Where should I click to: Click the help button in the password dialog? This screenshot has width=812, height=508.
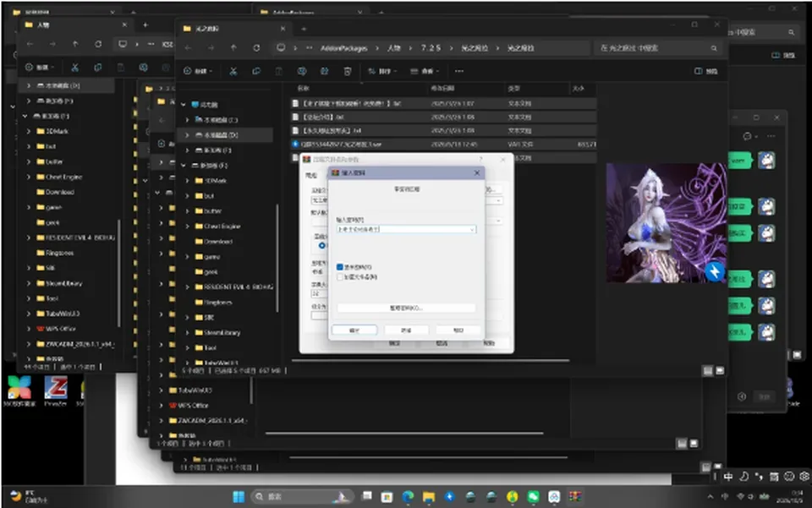pos(458,330)
